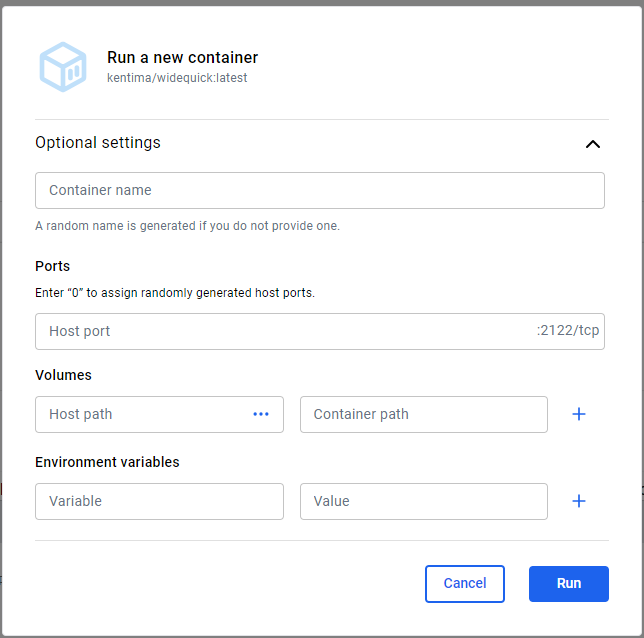Viewport: 644px width, 638px height.
Task: Browse host path via three-dots icon
Action: [261, 414]
